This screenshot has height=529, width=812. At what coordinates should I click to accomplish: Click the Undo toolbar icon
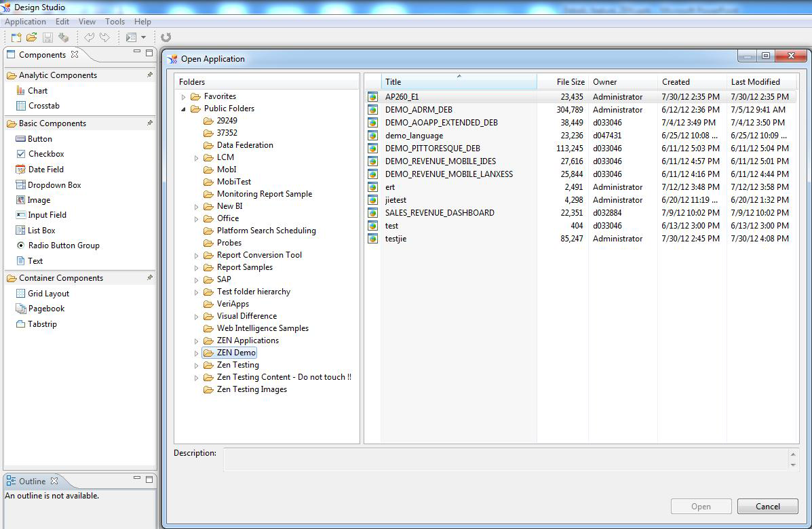pyautogui.click(x=89, y=37)
